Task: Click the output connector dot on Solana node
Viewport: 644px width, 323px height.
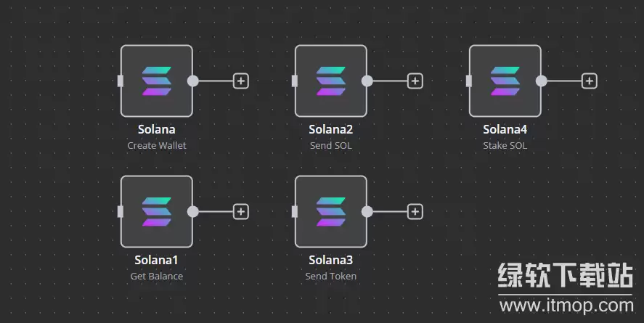Action: 193,81
